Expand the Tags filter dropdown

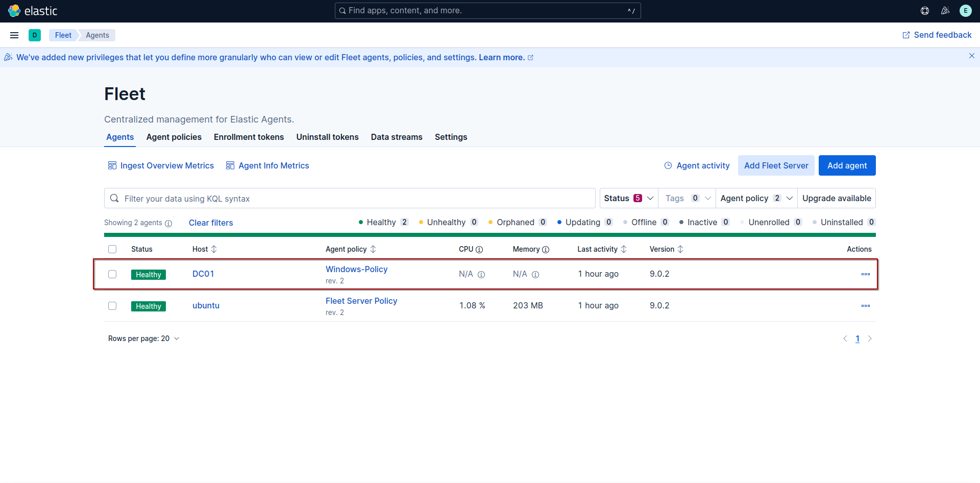[687, 198]
